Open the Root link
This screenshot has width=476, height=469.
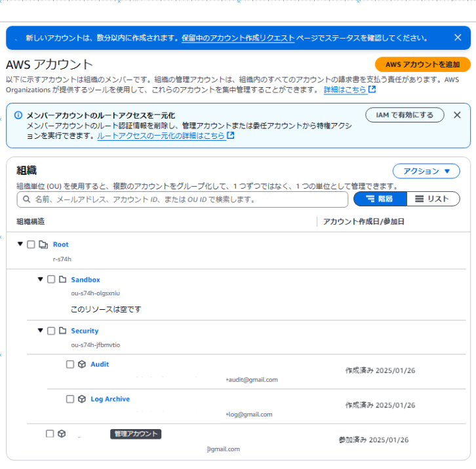[x=61, y=244]
